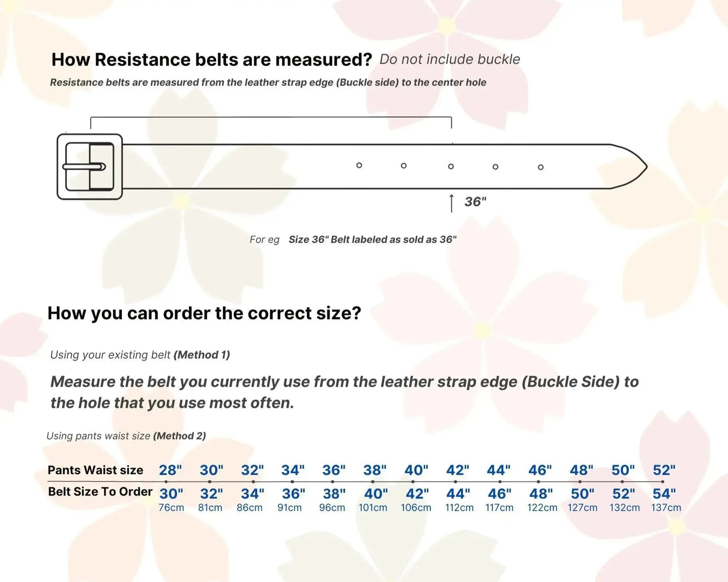Select the 52" pants waist size
Image resolution: width=728 pixels, height=582 pixels.
pos(664,470)
